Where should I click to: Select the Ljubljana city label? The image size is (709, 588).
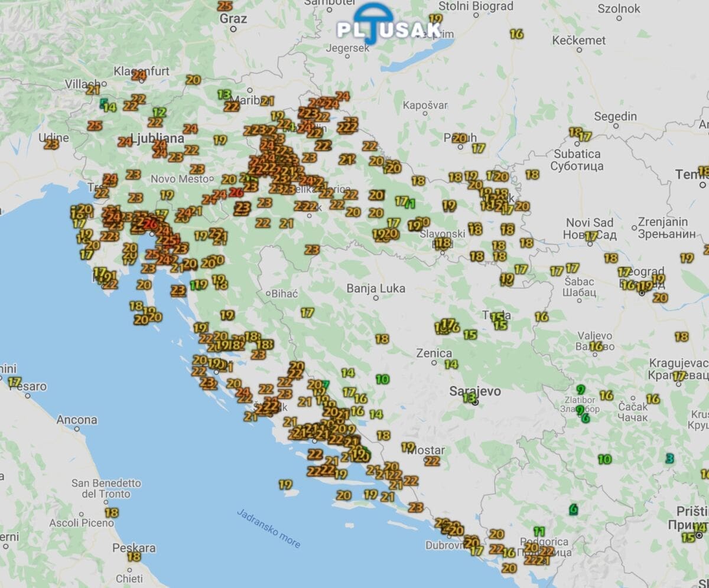[x=158, y=138]
